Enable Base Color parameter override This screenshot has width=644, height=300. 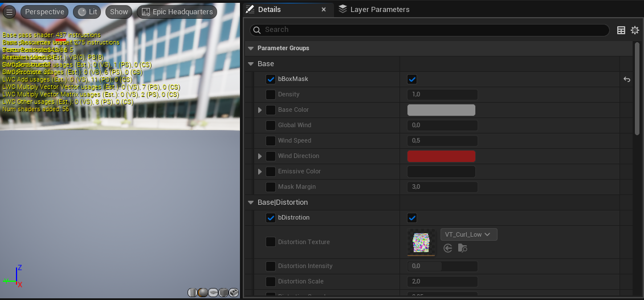271,110
